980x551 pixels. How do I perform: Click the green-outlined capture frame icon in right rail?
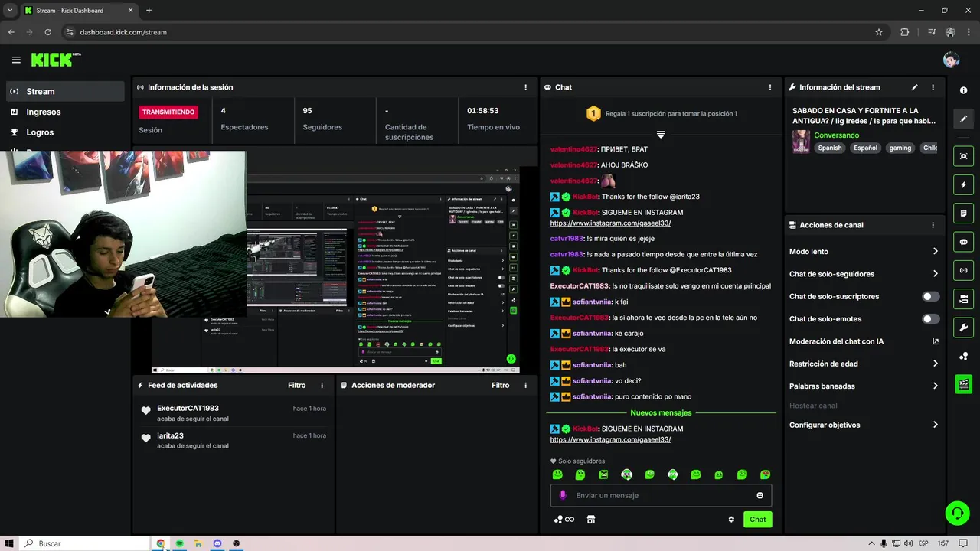point(963,156)
